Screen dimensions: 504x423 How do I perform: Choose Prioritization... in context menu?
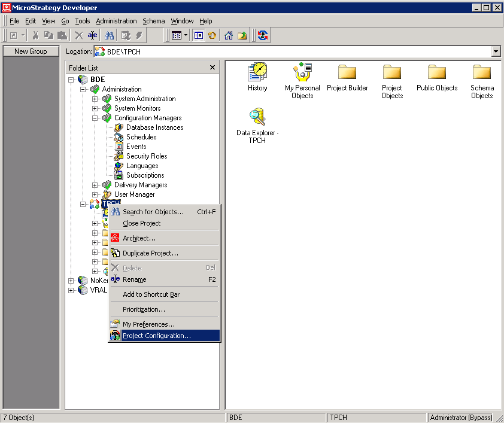pyautogui.click(x=165, y=309)
